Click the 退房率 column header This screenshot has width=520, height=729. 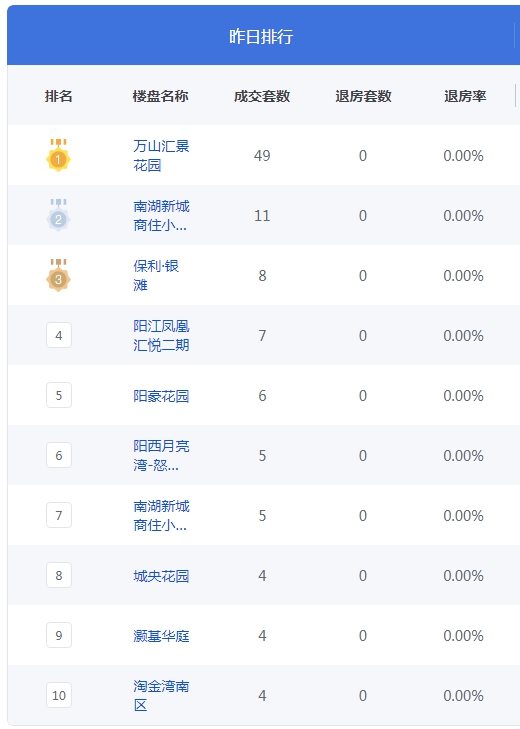[x=465, y=96]
